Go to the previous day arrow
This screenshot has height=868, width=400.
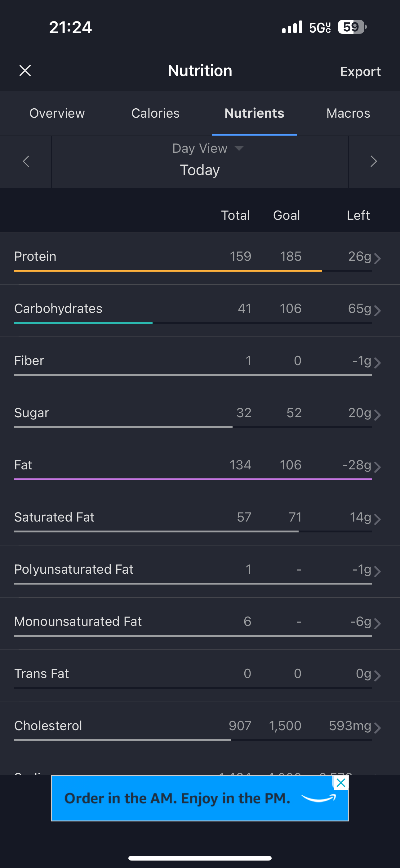tap(26, 161)
